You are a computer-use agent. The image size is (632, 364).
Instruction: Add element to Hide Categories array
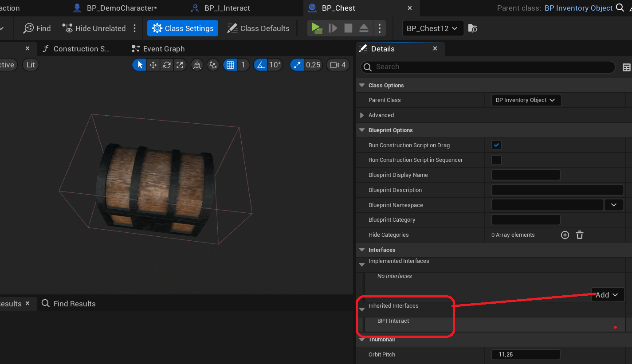(x=565, y=235)
